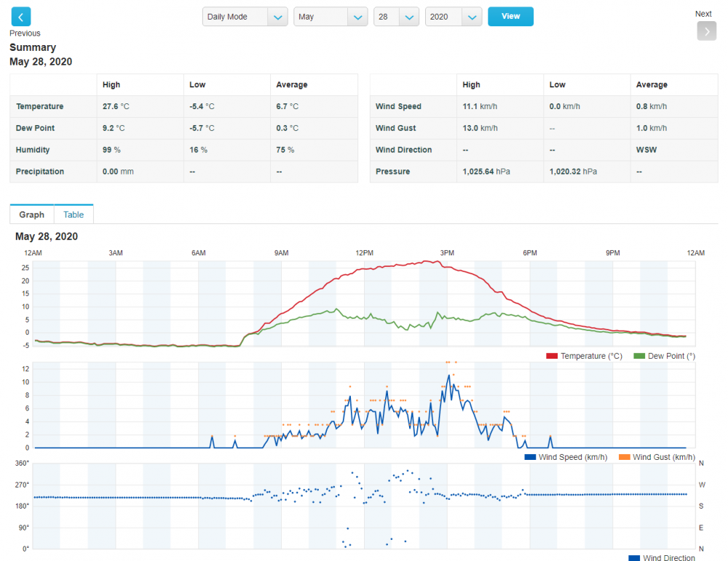Click the green Dew Point legend swatch
The width and height of the screenshot is (728, 561).
coord(639,356)
